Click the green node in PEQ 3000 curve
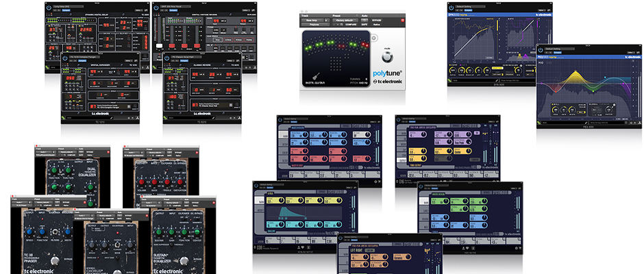644x274 pixels. tap(593, 90)
